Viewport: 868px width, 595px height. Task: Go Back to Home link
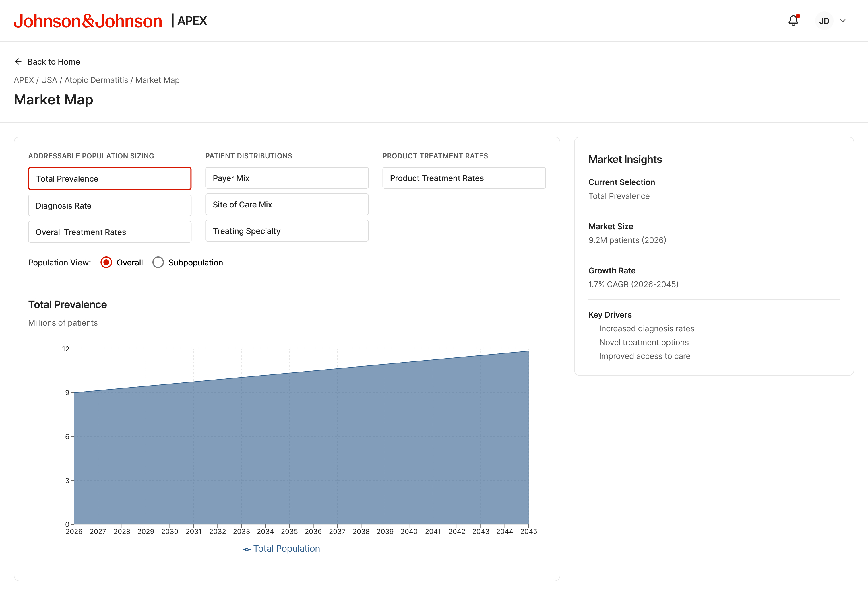pos(53,62)
